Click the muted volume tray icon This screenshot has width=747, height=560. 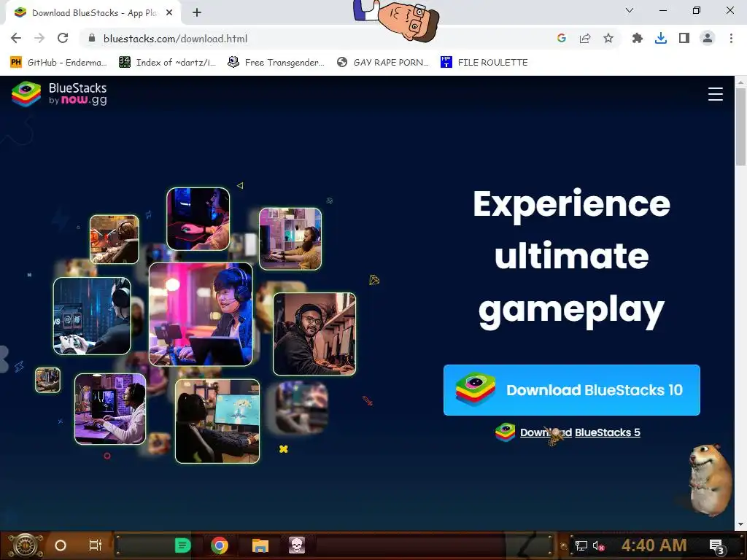coord(598,545)
